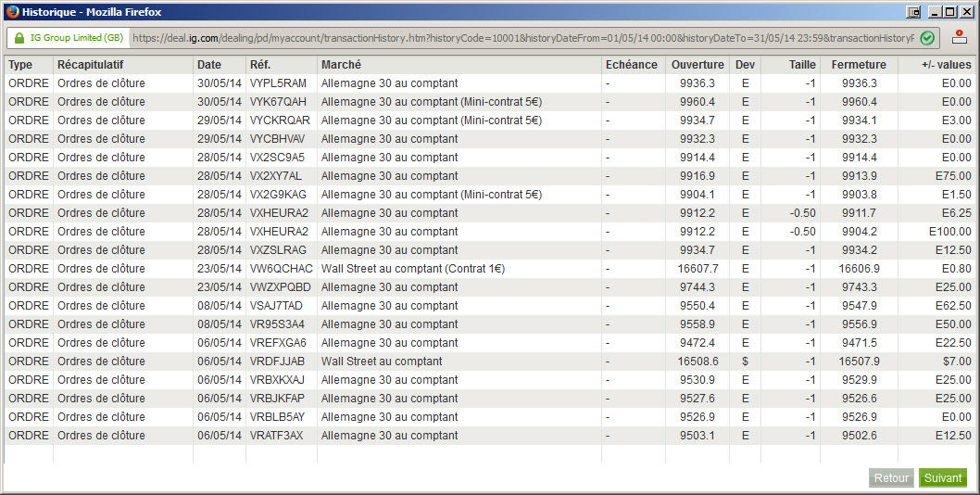Viewport: 980px width, 495px height.
Task: Select reference VYCKRQAR
Action: pos(280,121)
